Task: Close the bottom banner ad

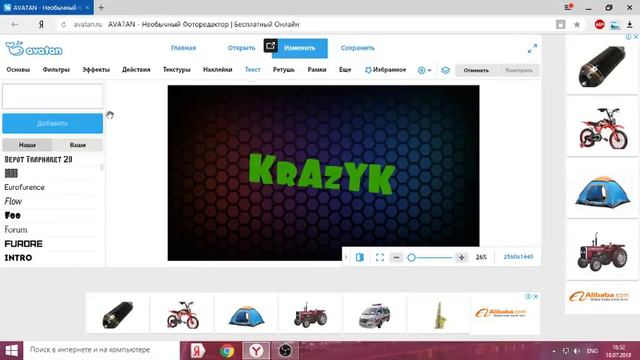Action: [536, 297]
